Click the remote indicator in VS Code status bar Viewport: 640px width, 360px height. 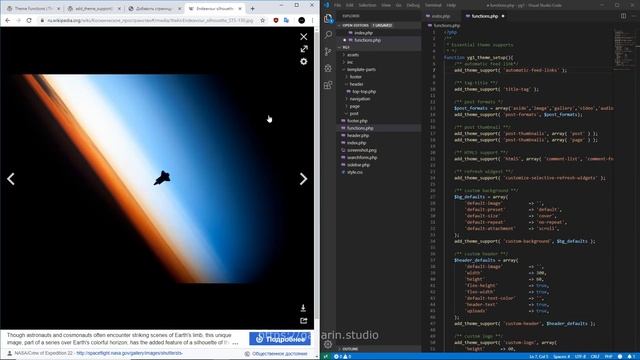coord(326,357)
